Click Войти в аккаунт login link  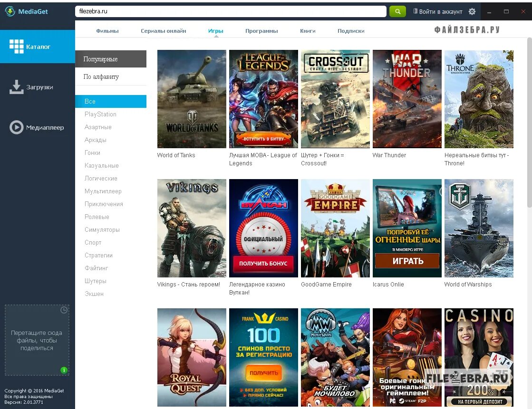click(x=438, y=11)
